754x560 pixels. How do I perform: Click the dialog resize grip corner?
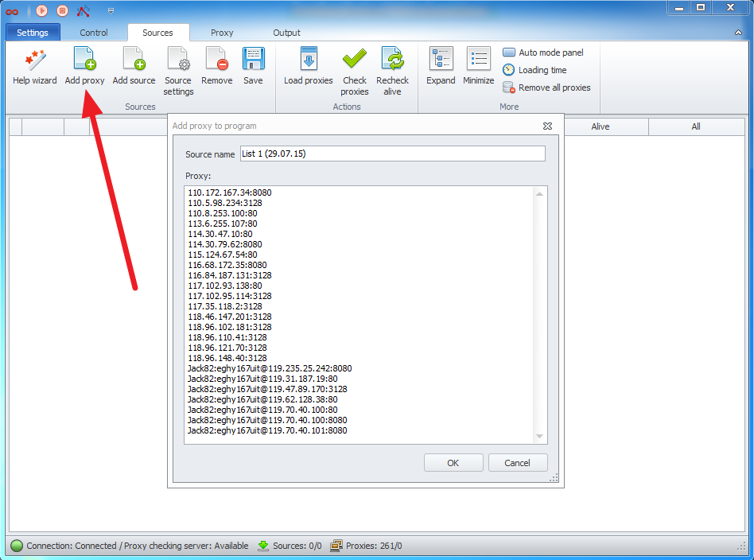point(554,477)
